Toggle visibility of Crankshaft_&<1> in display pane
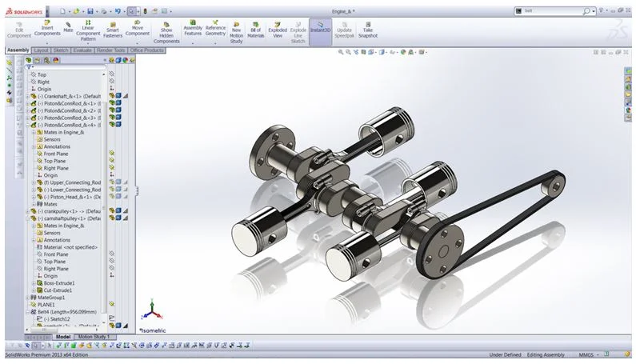Viewport: 636px width, 364px height. pos(111,96)
